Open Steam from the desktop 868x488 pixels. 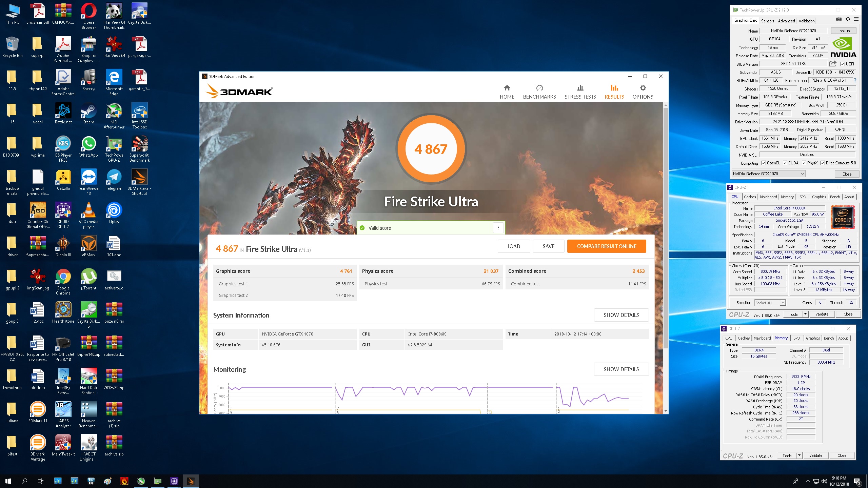[x=88, y=114]
